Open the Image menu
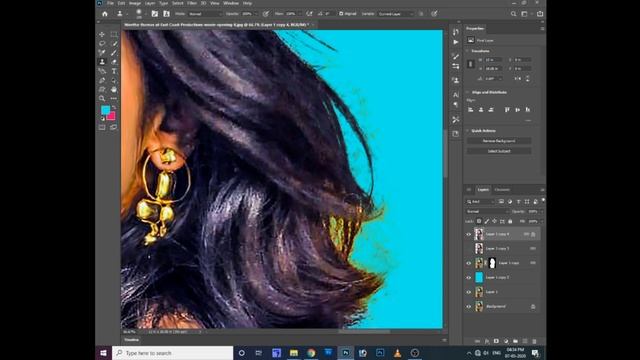Image resolution: width=640 pixels, height=360 pixels. (x=135, y=3)
